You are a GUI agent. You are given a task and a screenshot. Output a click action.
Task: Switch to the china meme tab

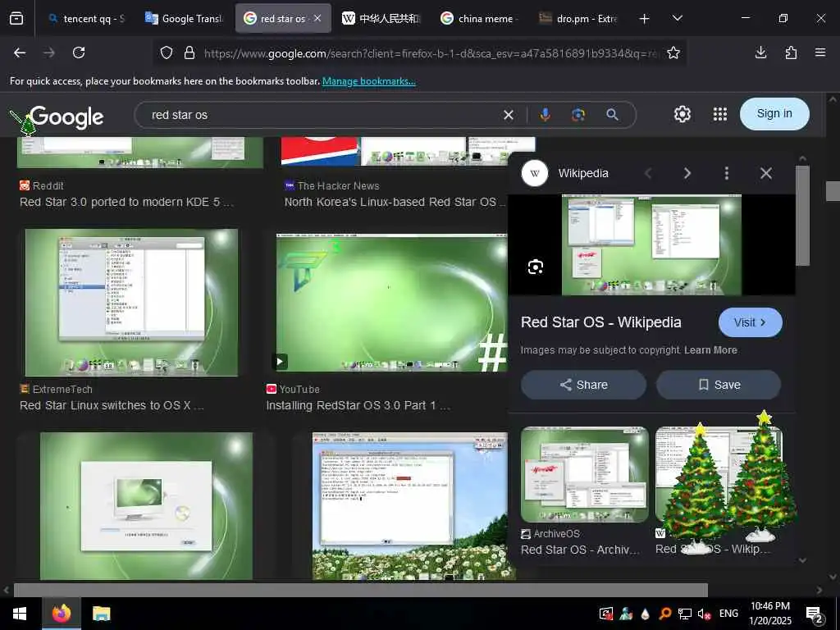click(x=479, y=19)
